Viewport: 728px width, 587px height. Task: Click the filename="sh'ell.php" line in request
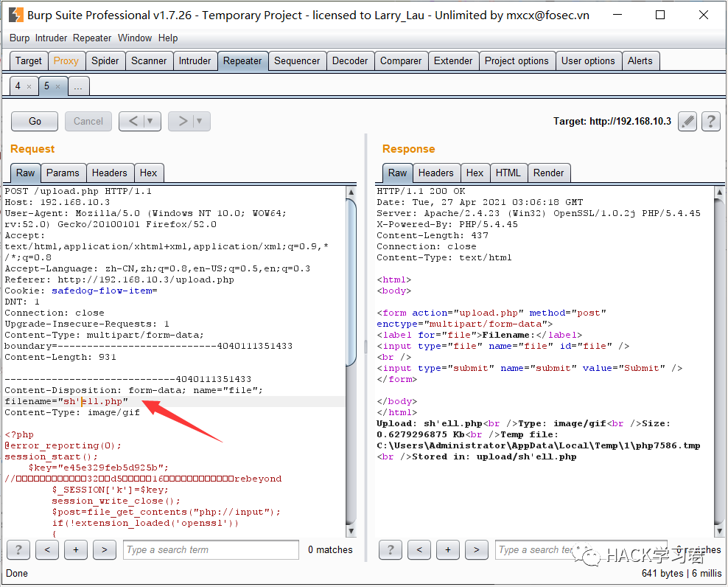[x=66, y=402]
